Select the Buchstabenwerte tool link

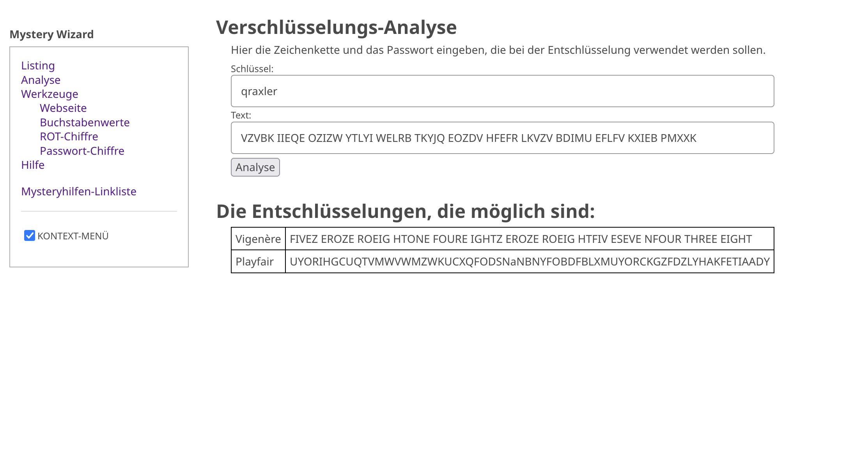tap(85, 122)
